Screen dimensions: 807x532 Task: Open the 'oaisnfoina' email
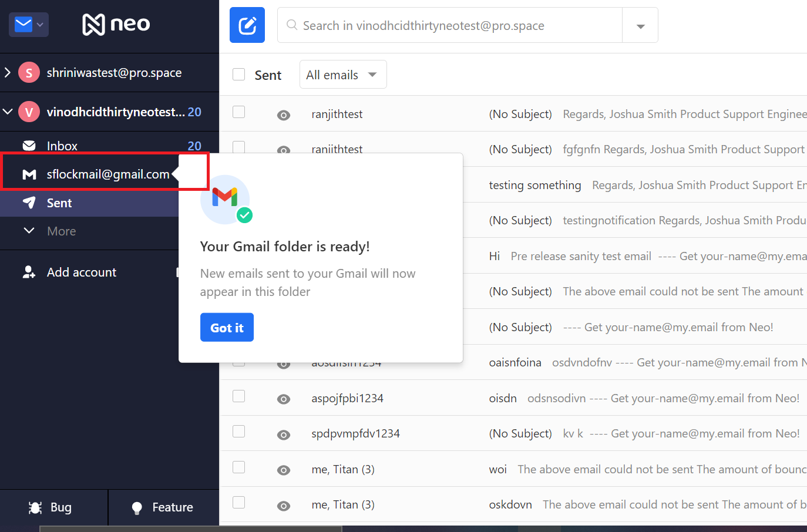[515, 362]
